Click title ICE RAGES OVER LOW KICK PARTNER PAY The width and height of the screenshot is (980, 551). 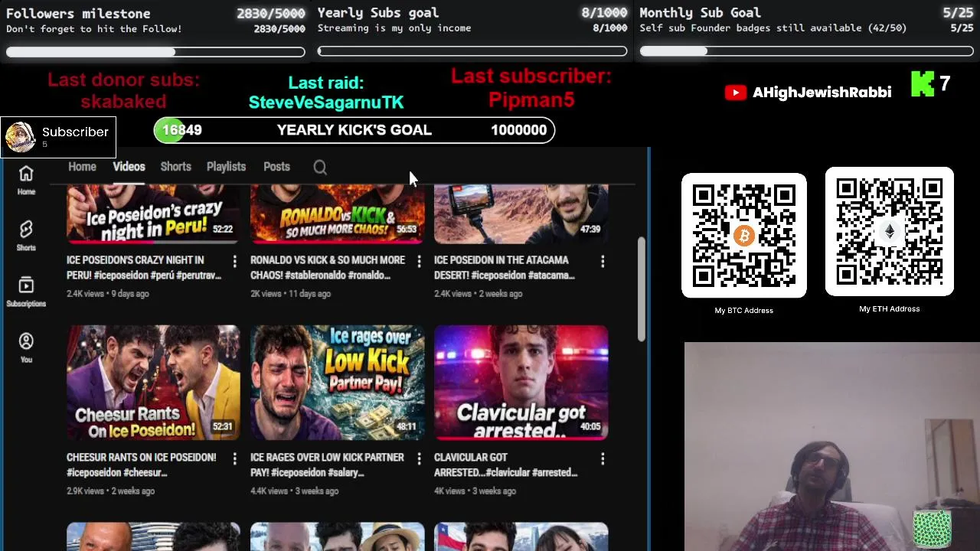pos(327,465)
